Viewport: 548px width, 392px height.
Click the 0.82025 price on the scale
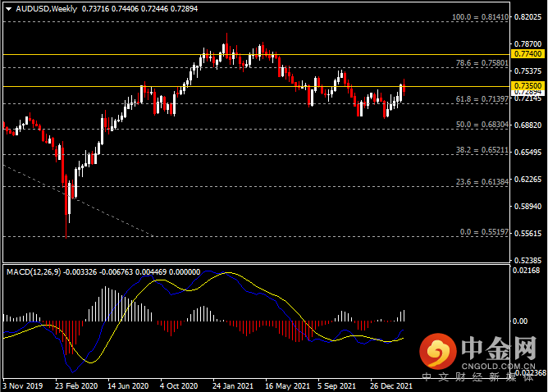[x=527, y=16]
